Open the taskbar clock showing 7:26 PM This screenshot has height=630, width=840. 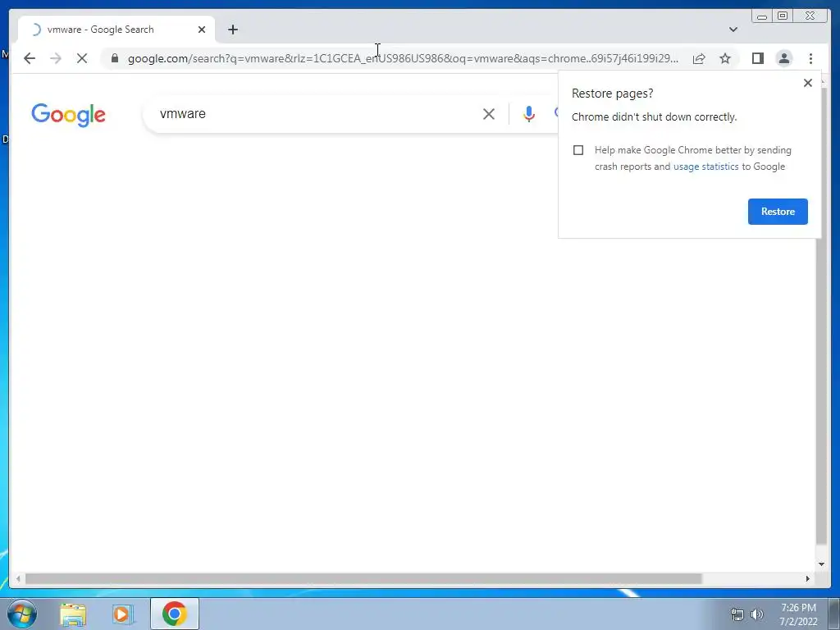click(x=798, y=614)
